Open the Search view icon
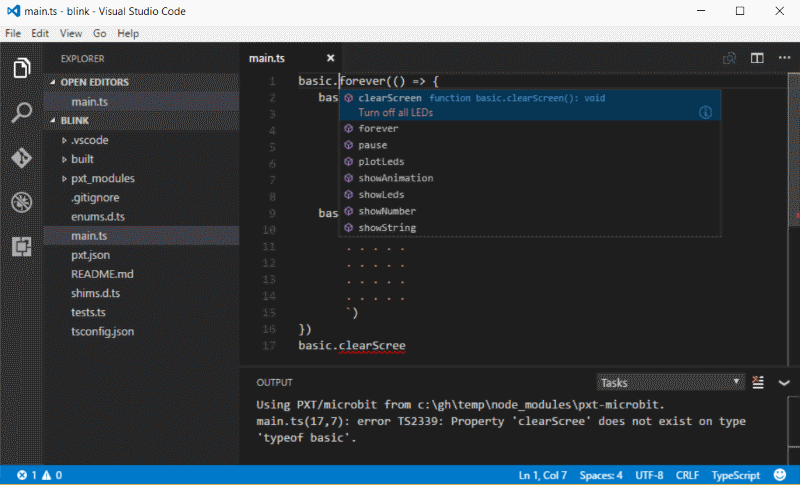Image resolution: width=800 pixels, height=485 pixels. coord(21,112)
